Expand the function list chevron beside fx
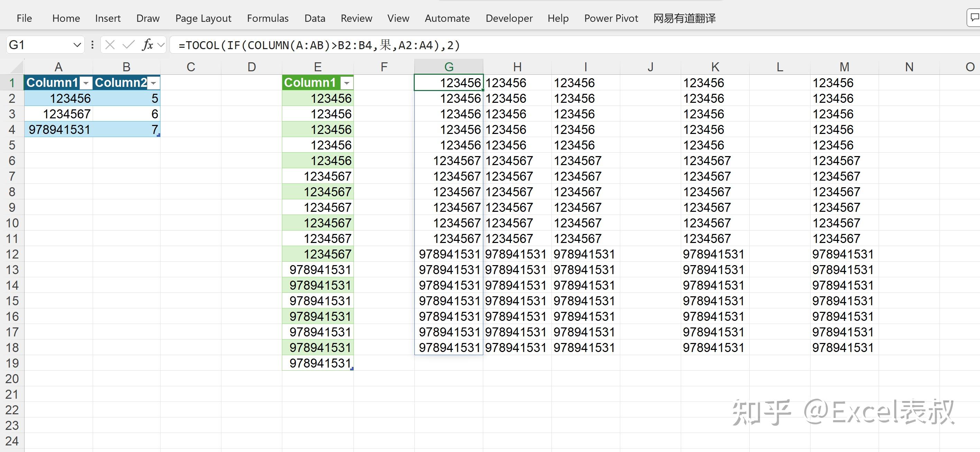The height and width of the screenshot is (452, 980). [x=161, y=45]
